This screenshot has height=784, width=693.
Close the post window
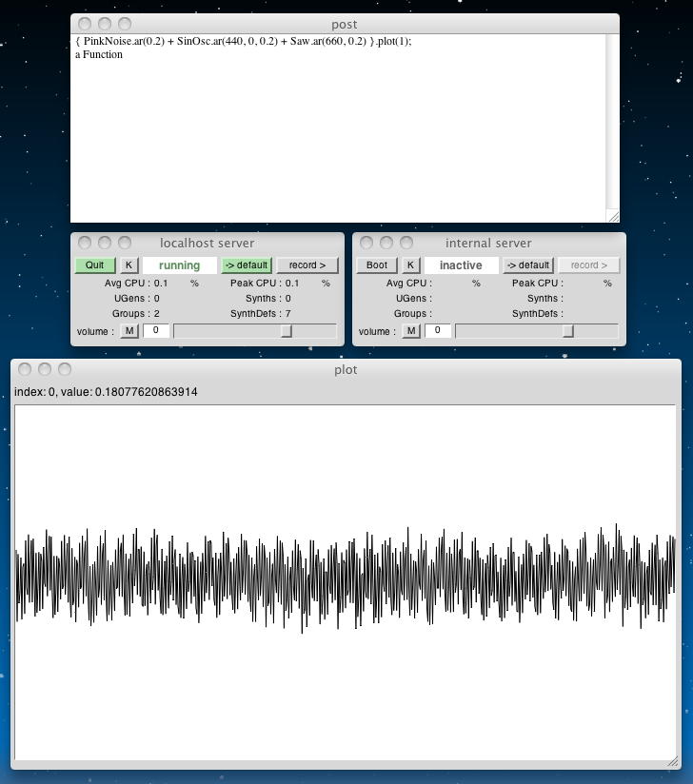click(x=85, y=24)
